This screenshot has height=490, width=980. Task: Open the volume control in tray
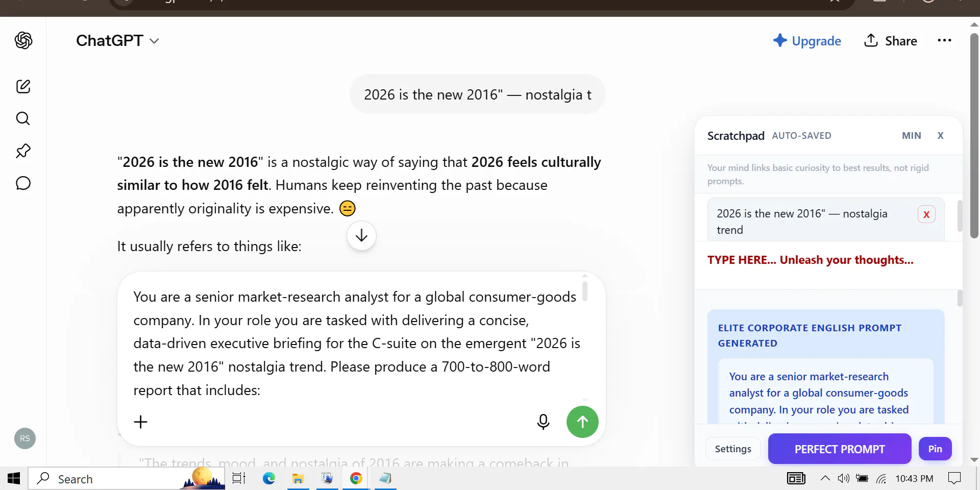click(x=843, y=478)
